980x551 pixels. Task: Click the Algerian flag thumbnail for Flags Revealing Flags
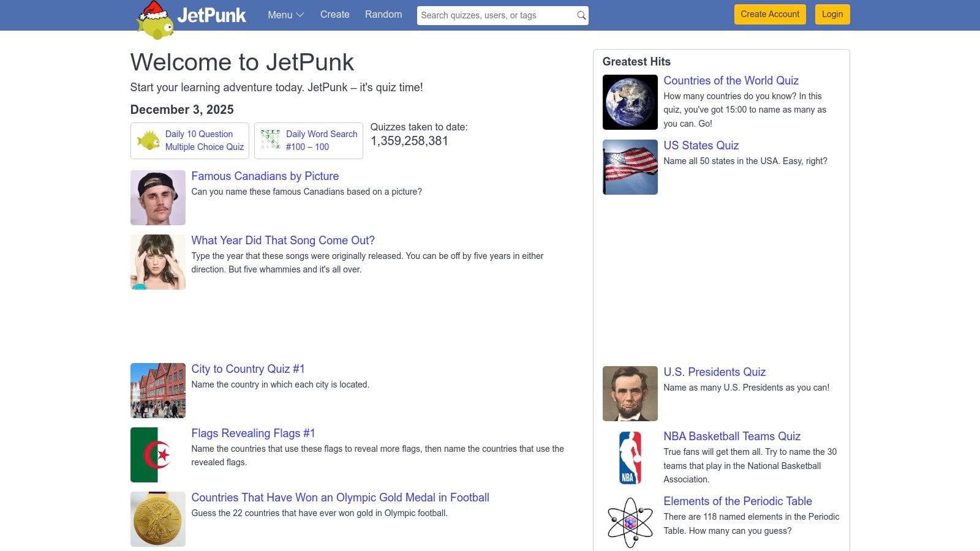click(x=157, y=454)
